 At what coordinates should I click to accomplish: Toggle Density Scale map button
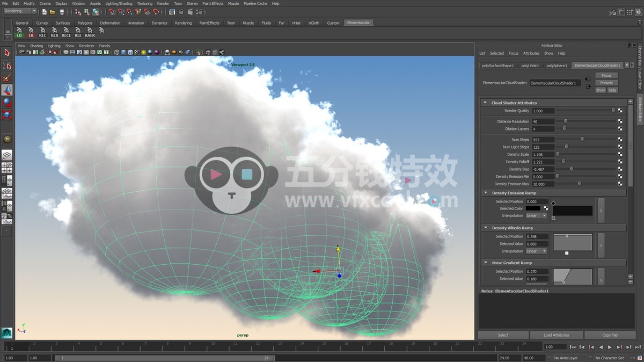point(620,155)
